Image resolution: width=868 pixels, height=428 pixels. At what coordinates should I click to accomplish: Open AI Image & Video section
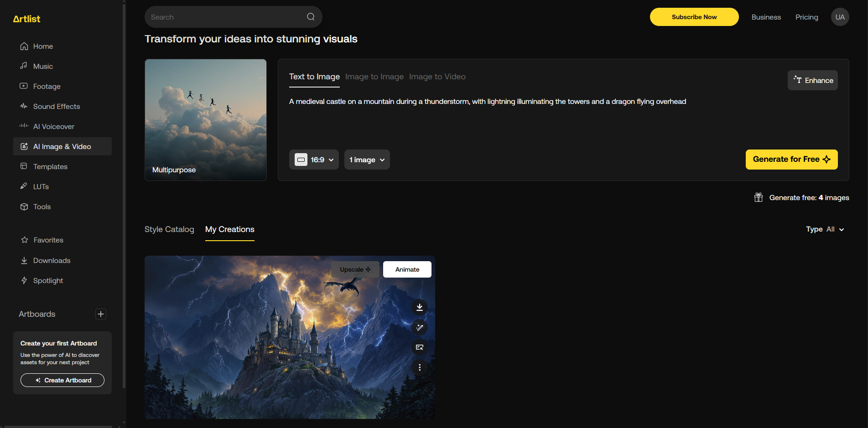click(x=62, y=146)
